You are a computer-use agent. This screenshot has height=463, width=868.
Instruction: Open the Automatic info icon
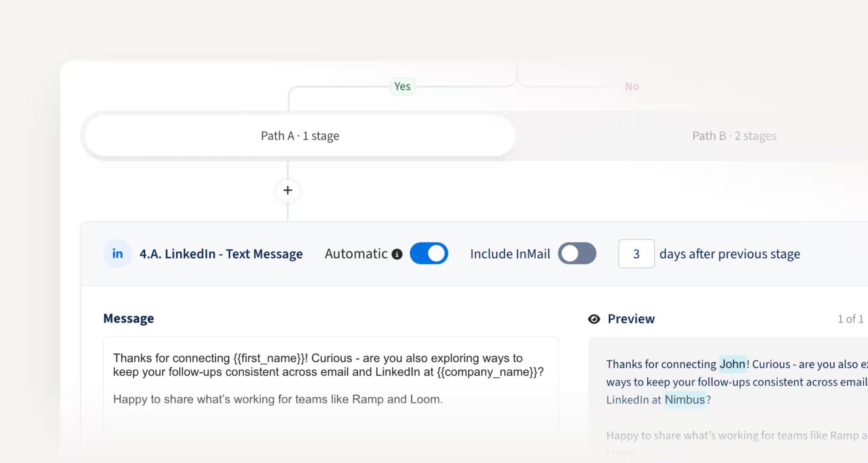tap(397, 254)
